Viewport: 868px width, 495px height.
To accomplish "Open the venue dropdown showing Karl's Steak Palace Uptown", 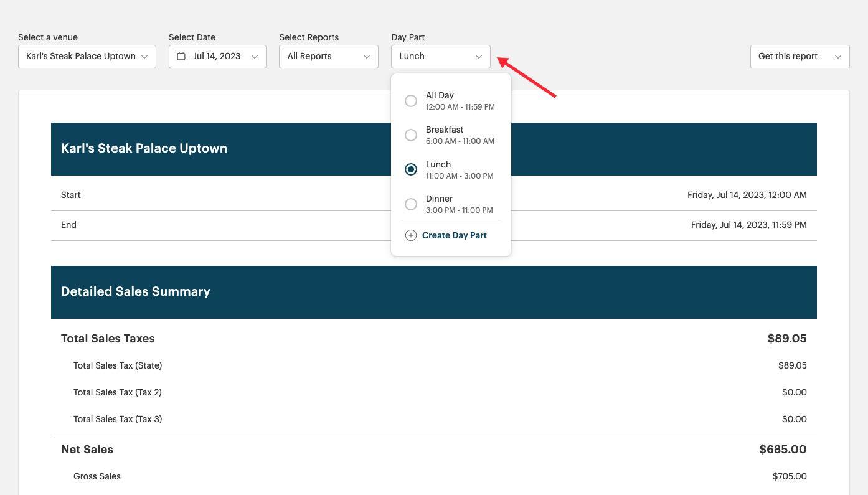I will 87,56.
